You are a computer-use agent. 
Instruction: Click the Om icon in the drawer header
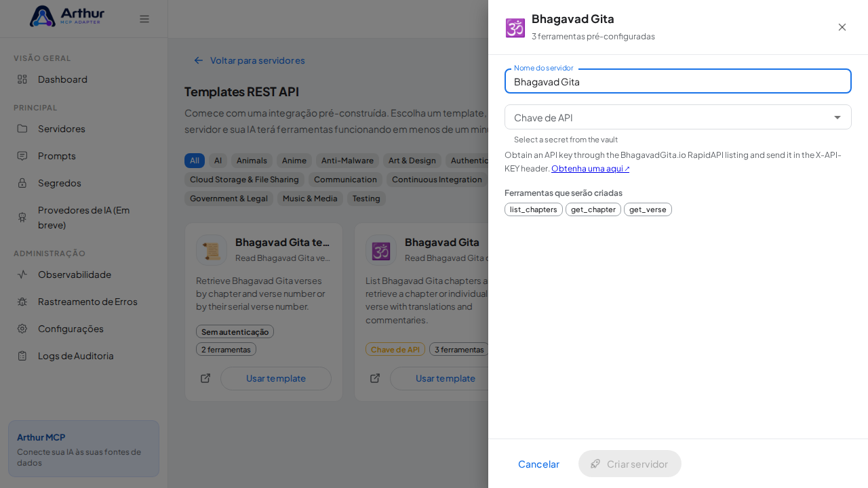(515, 28)
